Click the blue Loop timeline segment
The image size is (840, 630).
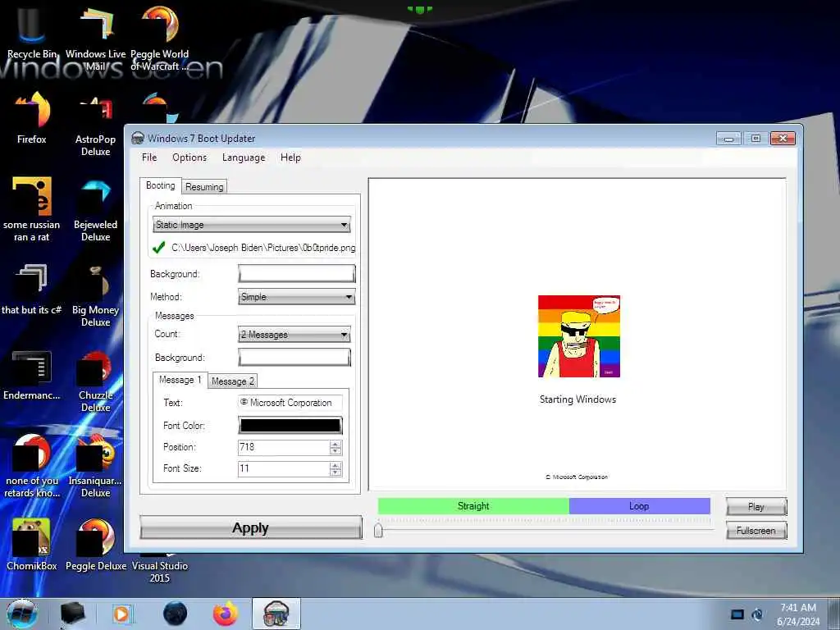pyautogui.click(x=640, y=505)
